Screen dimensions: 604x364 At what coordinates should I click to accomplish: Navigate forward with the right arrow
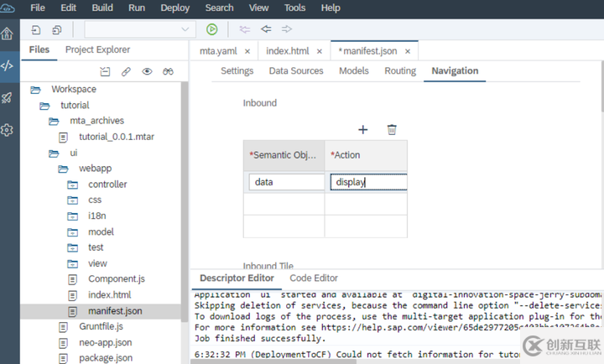click(287, 29)
